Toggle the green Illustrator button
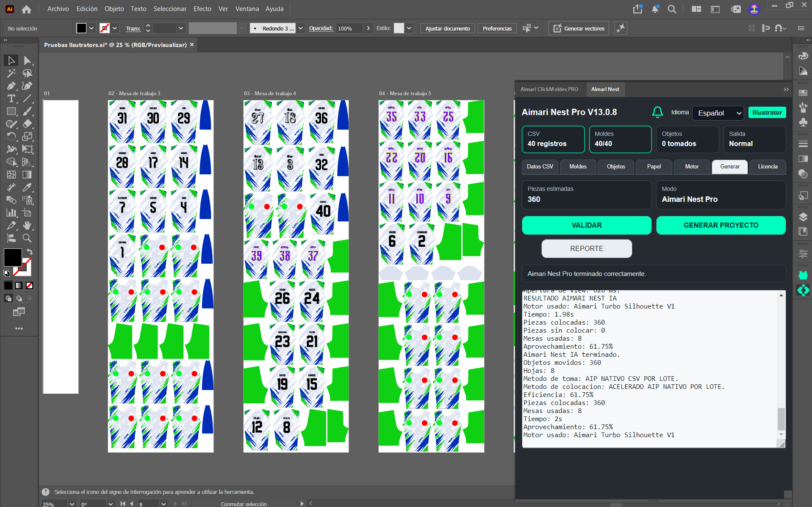This screenshot has width=812, height=507. point(767,113)
